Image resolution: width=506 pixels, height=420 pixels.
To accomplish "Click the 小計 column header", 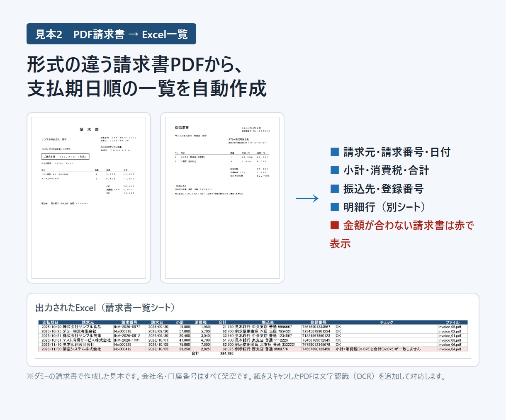I will (x=180, y=322).
